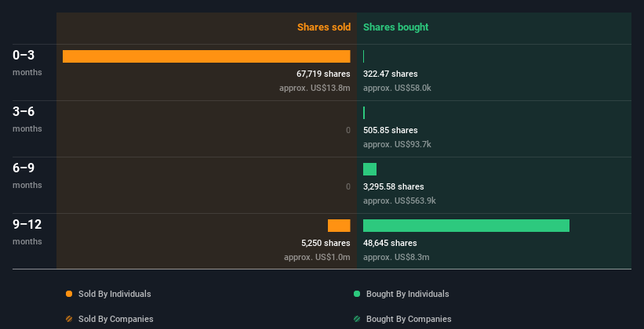The width and height of the screenshot is (644, 329).
Task: Click the thin green 0–3 months bought bar
Action: tap(363, 56)
